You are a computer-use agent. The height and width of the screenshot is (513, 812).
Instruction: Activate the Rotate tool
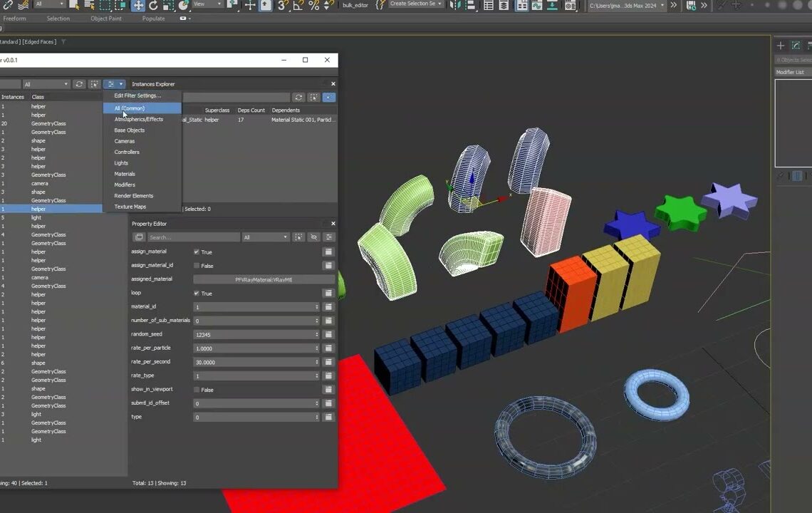tap(152, 5)
